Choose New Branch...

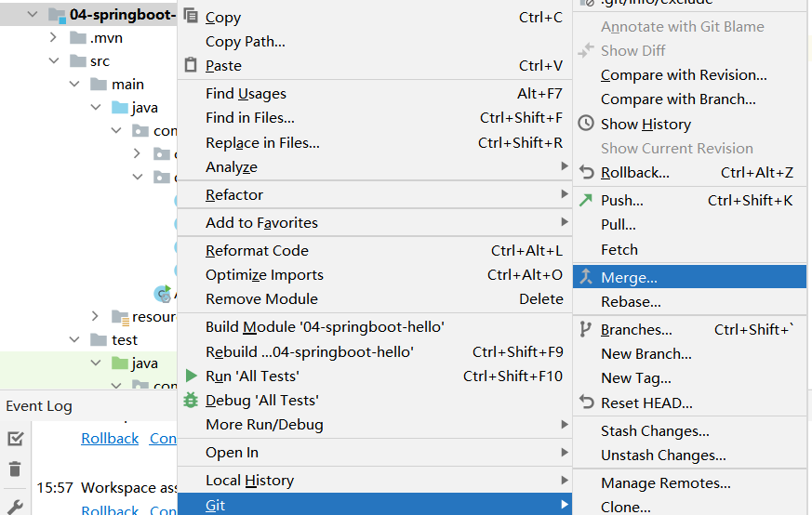click(x=690, y=354)
